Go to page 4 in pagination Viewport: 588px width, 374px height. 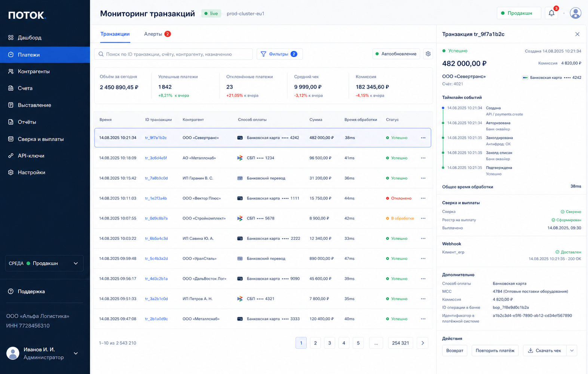coord(344,343)
